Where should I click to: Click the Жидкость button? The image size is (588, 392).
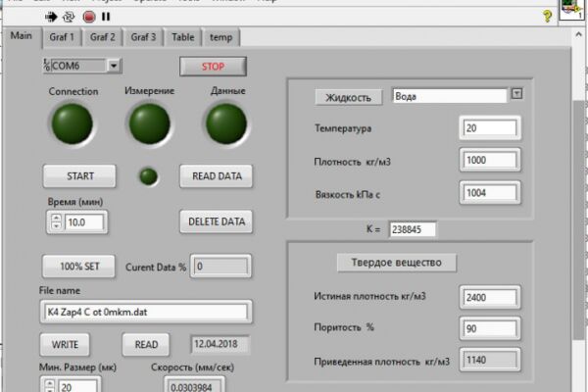pyautogui.click(x=349, y=98)
